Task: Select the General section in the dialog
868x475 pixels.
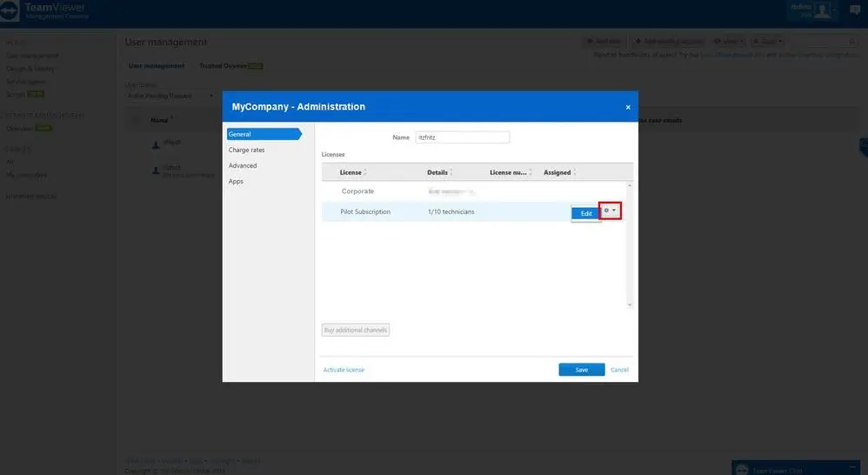Action: 264,134
